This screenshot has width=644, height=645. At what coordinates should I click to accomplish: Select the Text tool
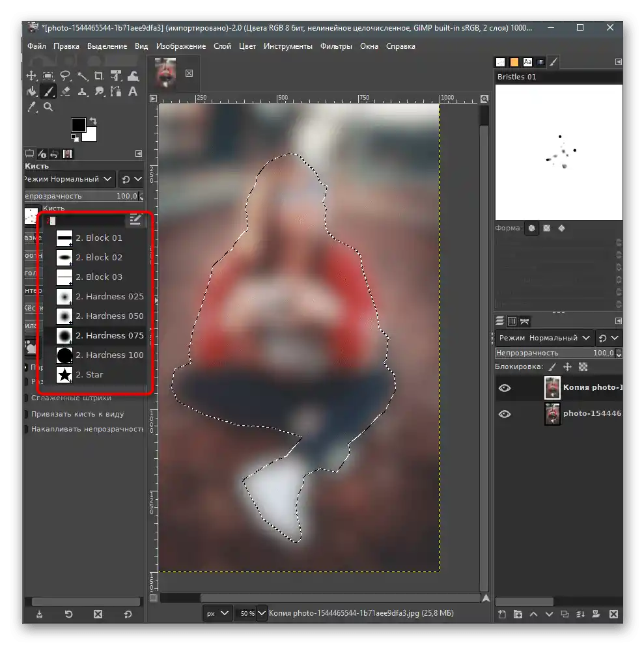click(x=133, y=91)
